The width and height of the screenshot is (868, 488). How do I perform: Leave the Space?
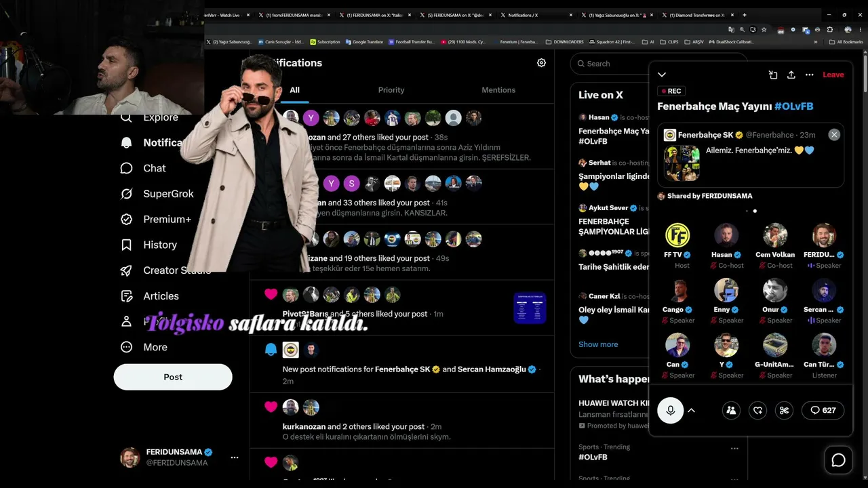pyautogui.click(x=833, y=75)
